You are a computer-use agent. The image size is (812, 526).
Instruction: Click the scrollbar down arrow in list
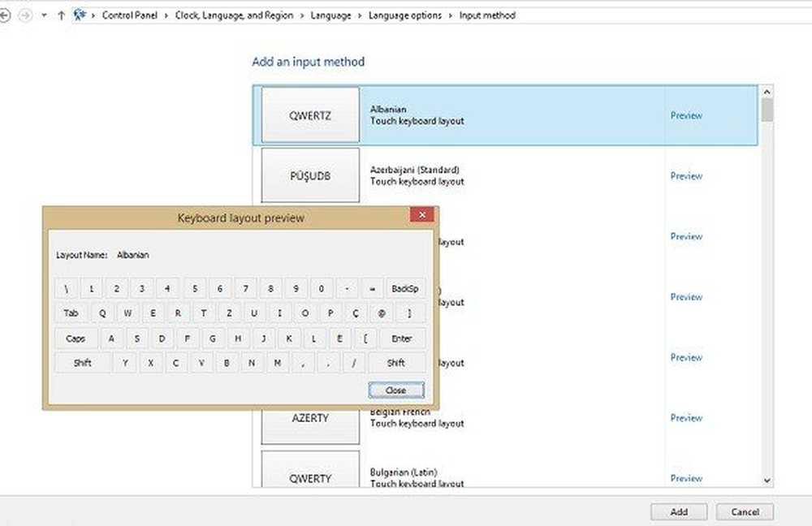[x=767, y=481]
